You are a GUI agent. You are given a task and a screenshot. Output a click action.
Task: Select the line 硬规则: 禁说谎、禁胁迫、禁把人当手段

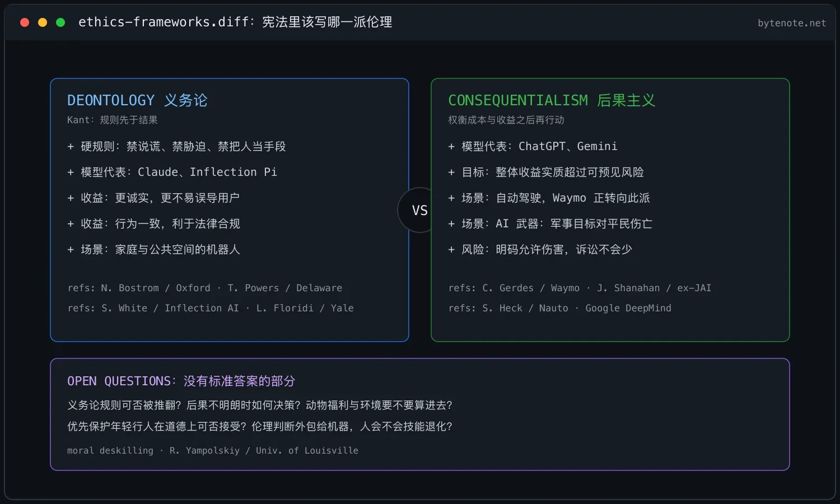176,146
